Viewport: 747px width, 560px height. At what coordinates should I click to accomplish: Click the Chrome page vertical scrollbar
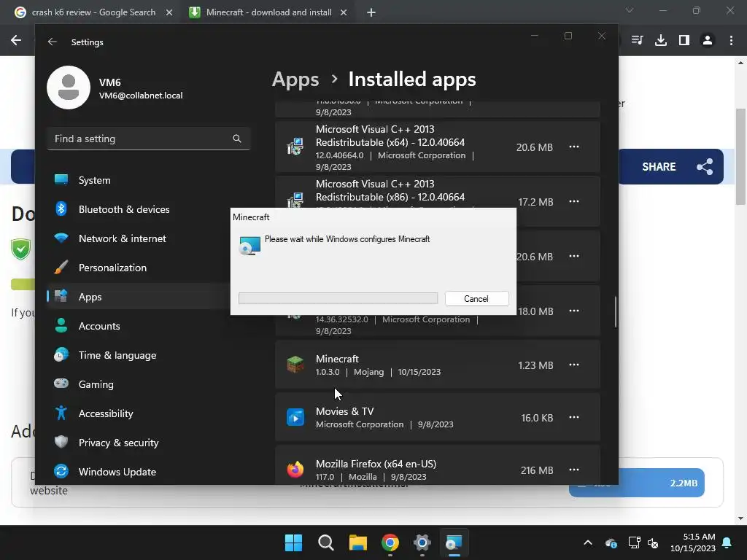(740, 157)
